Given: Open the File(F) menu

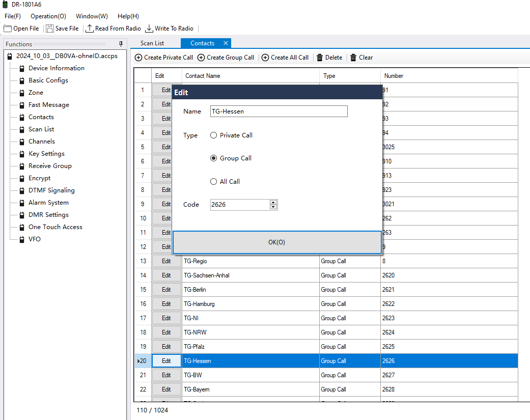Looking at the screenshot, I should (13, 16).
